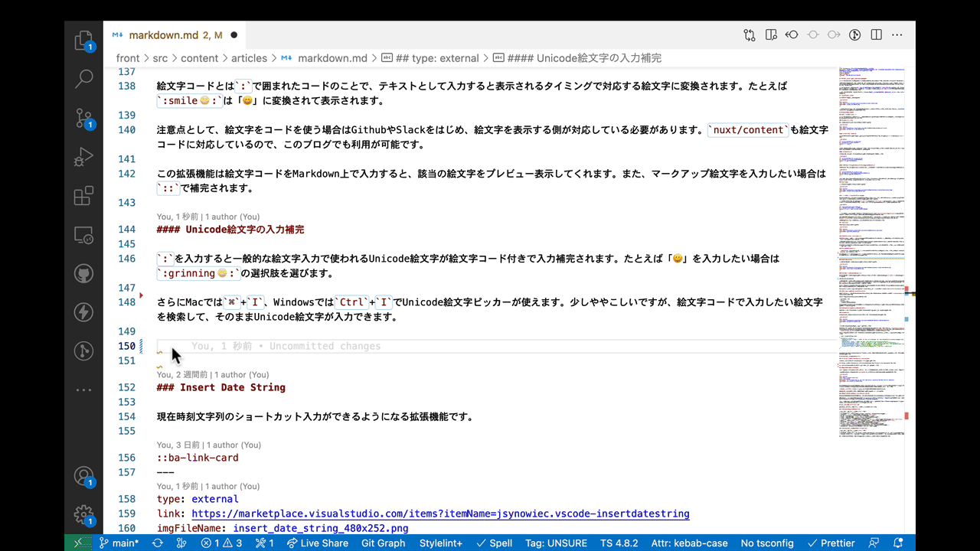Screen dimensions: 980x551
Task: Open the editor More Actions menu
Action: (x=897, y=34)
